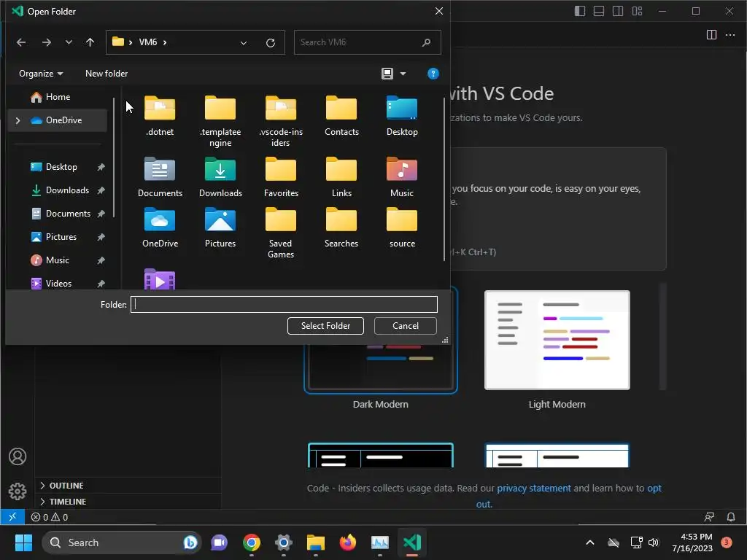Go forward using the forward arrow
This screenshot has width=747, height=560.
pos(46,42)
